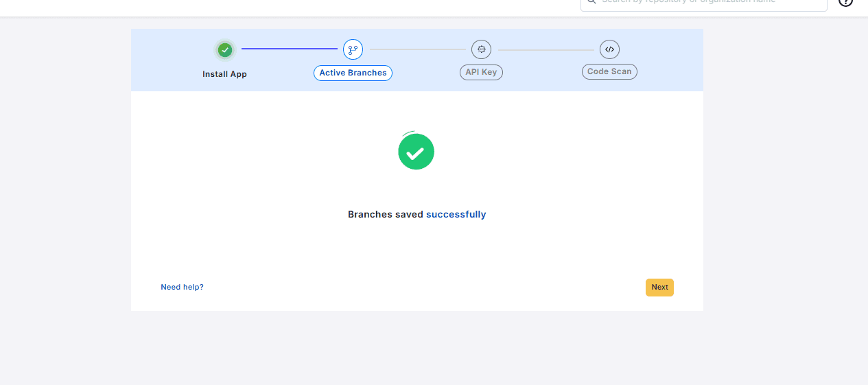Jump to the Code Scan step label
This screenshot has width=868, height=385.
609,71
